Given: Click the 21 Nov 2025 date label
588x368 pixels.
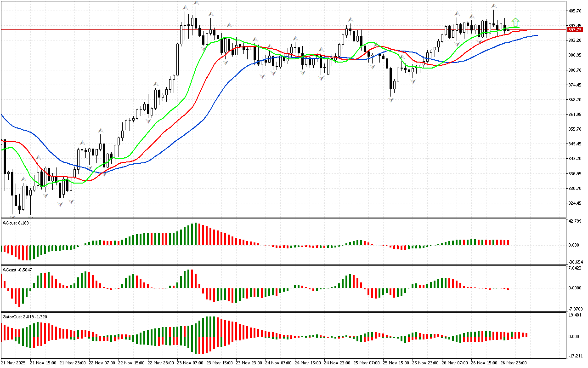Looking at the screenshot, I should click(x=14, y=362).
